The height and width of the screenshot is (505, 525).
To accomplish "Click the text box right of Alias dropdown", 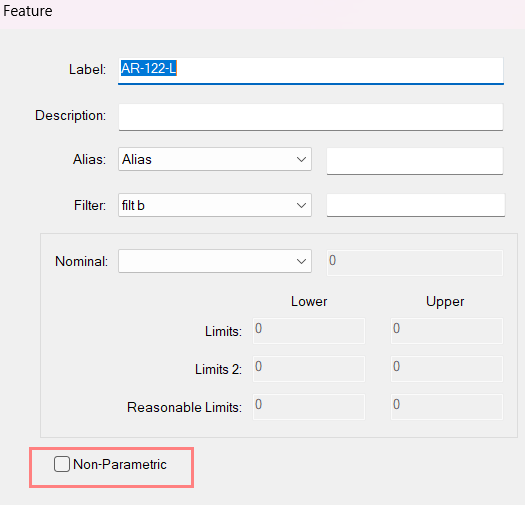I will 415,161.
